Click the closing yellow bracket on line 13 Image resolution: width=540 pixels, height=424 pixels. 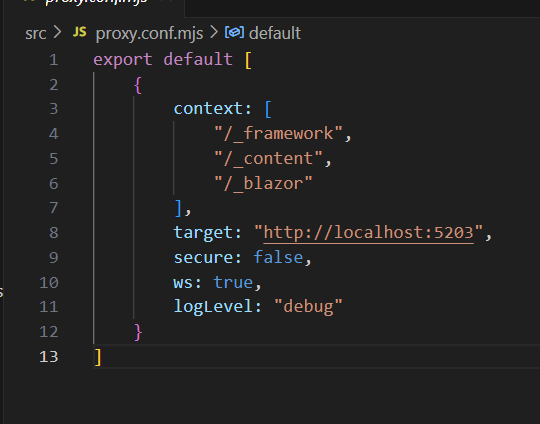[x=98, y=357]
